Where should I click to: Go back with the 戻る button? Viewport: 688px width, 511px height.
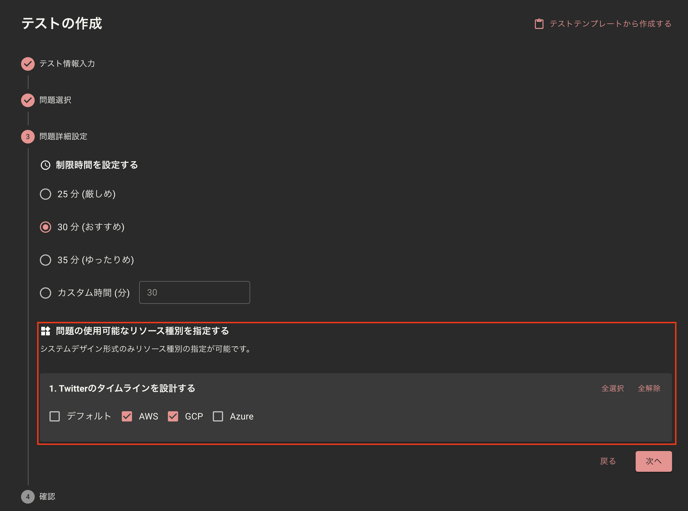tap(608, 461)
